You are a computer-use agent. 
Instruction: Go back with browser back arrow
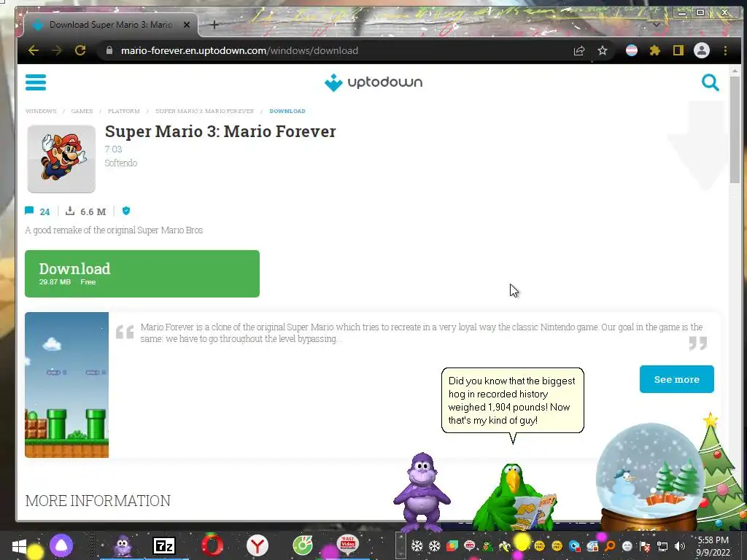[x=34, y=50]
